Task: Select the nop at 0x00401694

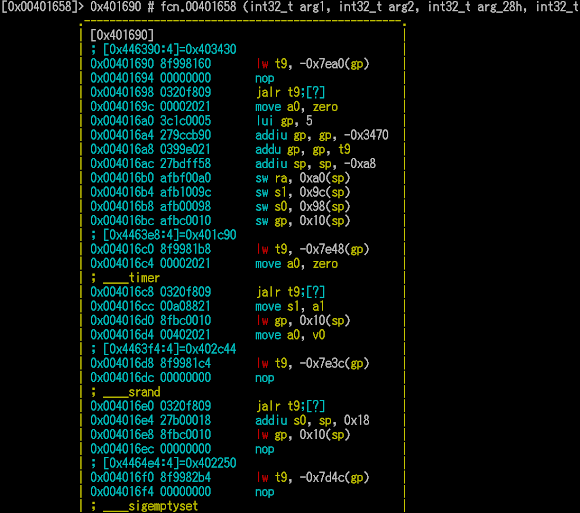Action: pyautogui.click(x=265, y=78)
